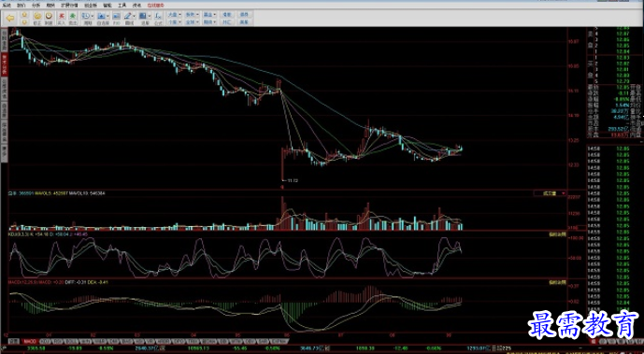Select the indicator tab right of MACD

tap(45, 341)
